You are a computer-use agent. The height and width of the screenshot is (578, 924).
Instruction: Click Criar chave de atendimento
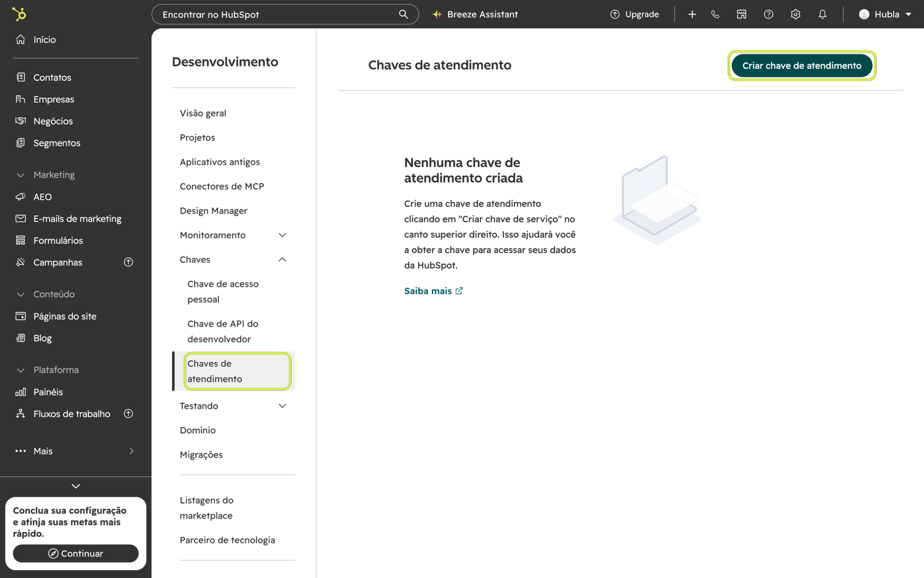point(802,66)
